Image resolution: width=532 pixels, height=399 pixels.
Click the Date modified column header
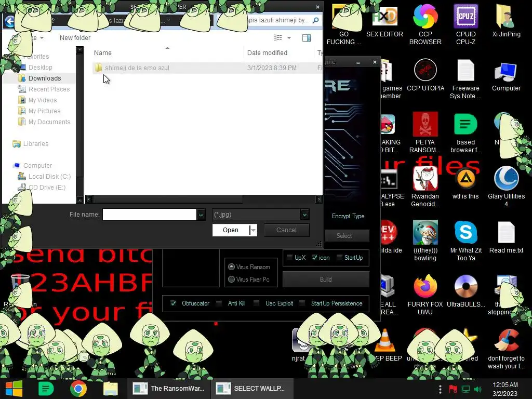(x=268, y=53)
